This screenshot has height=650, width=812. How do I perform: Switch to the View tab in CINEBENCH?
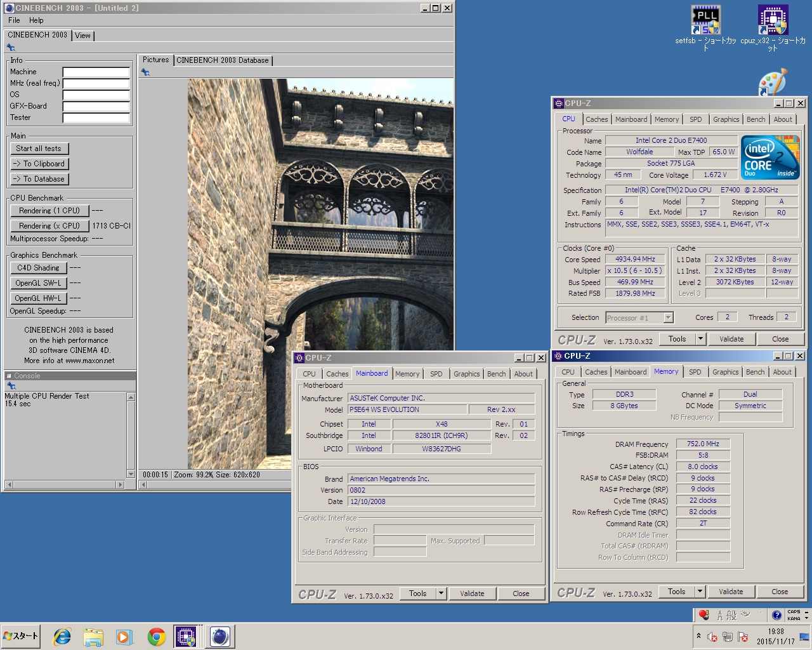coord(82,36)
